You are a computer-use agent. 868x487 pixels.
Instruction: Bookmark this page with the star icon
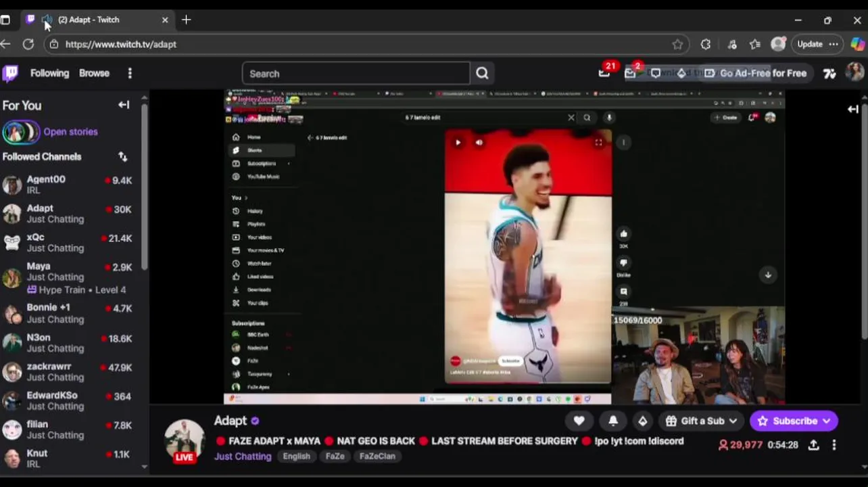(x=677, y=44)
